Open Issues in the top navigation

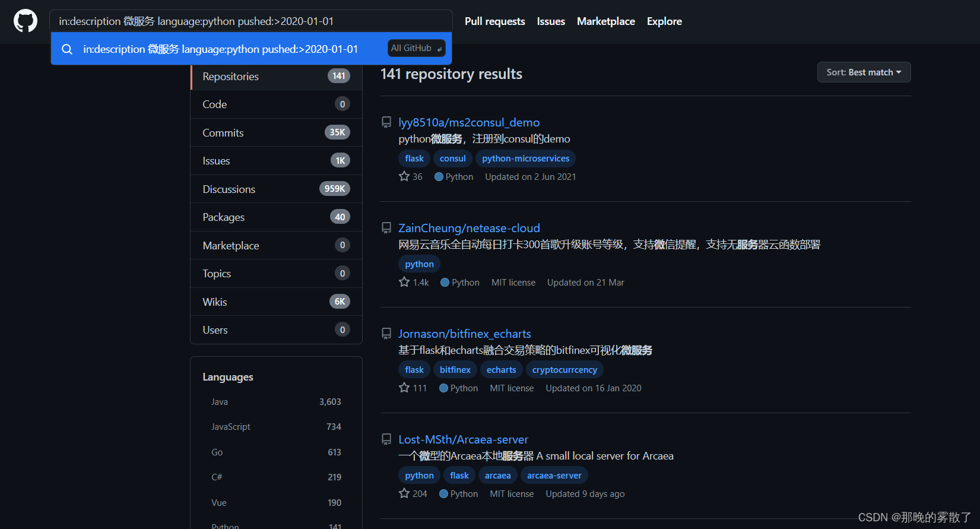pyautogui.click(x=551, y=21)
